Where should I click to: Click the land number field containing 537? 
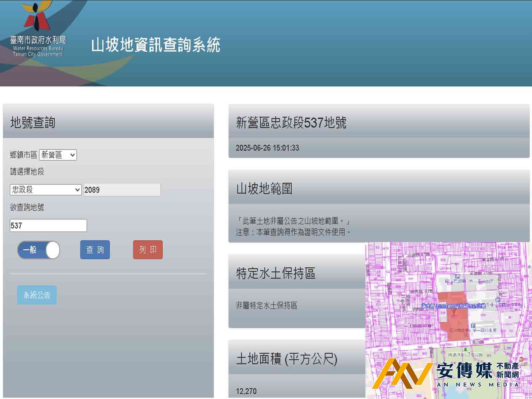(x=48, y=226)
